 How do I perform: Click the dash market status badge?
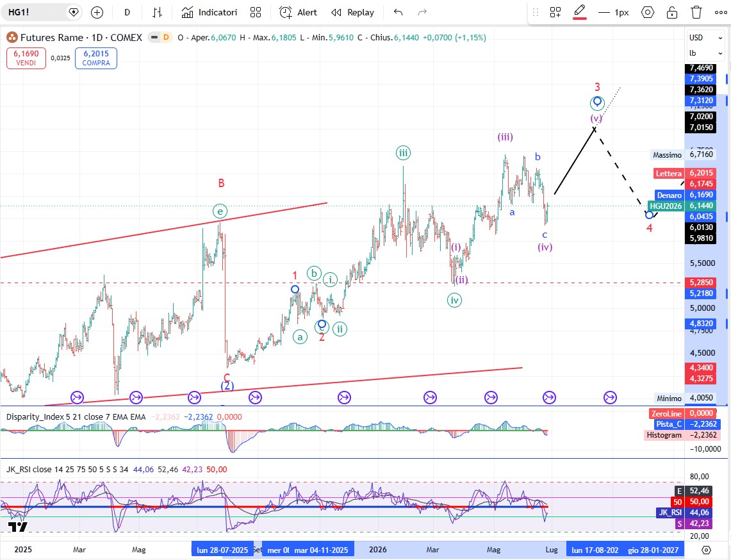(x=154, y=37)
